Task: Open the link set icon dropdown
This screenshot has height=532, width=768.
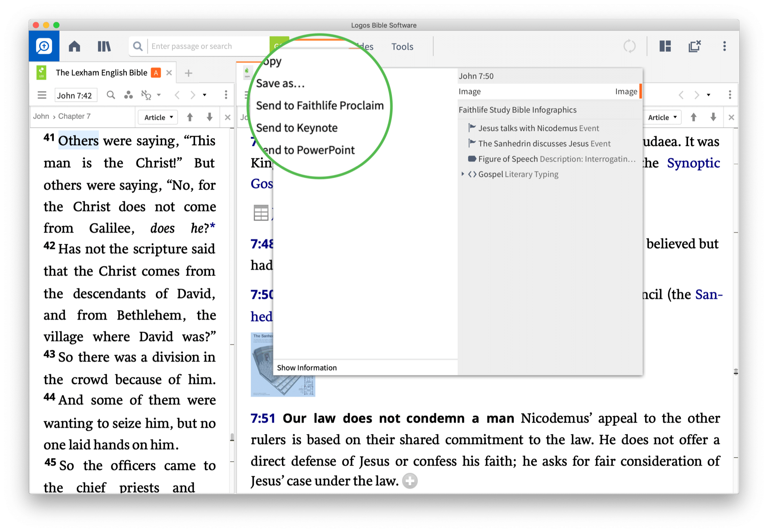Action: pyautogui.click(x=151, y=95)
